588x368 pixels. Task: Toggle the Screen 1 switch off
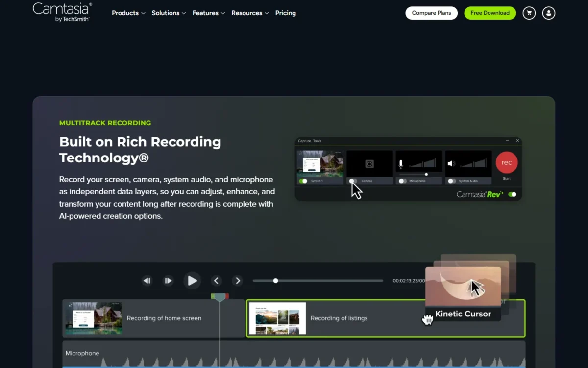(303, 181)
